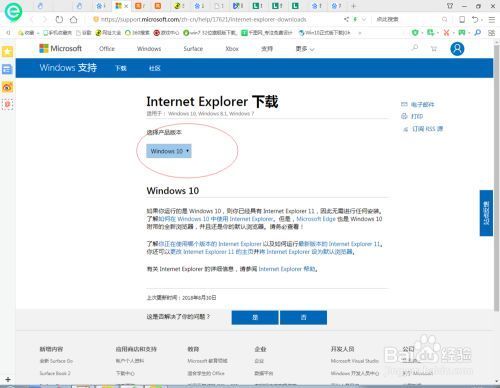Click the address bar URL field
500x388 pixels.
point(203,19)
